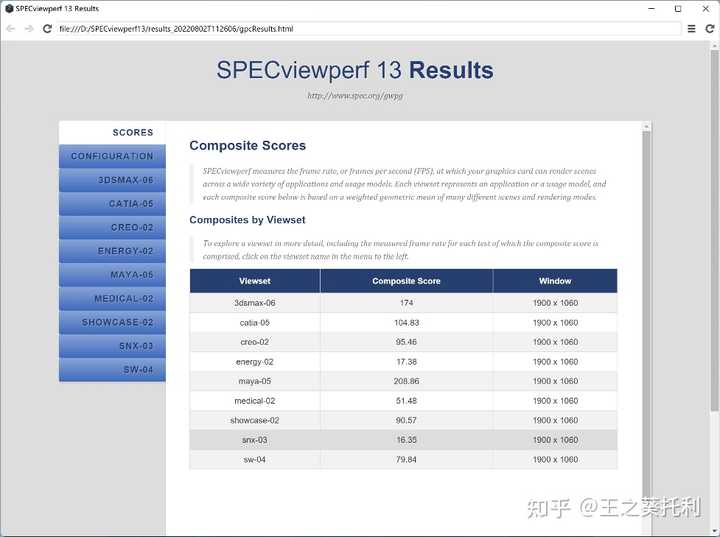Screen dimensions: 720x537
Task: Open the SNX-03 viewset tab
Action: point(112,346)
